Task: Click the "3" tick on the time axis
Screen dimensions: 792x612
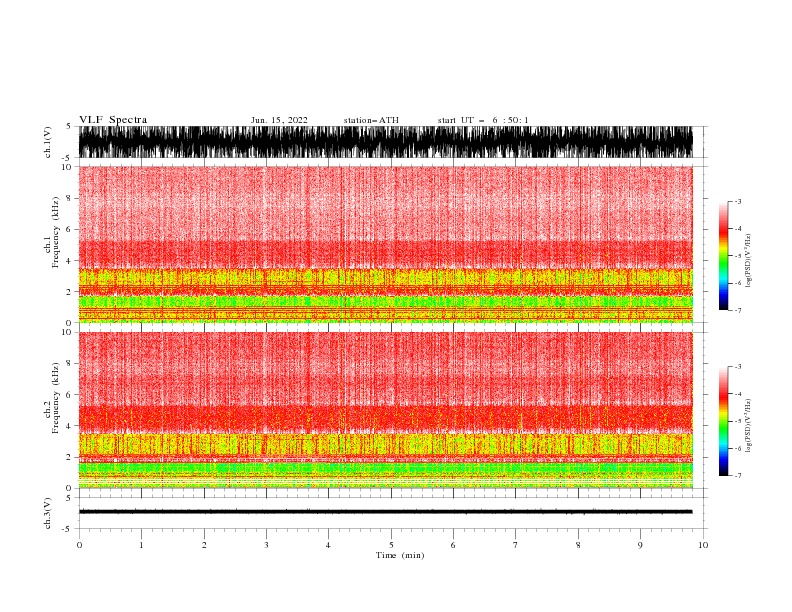Action: 266,545
